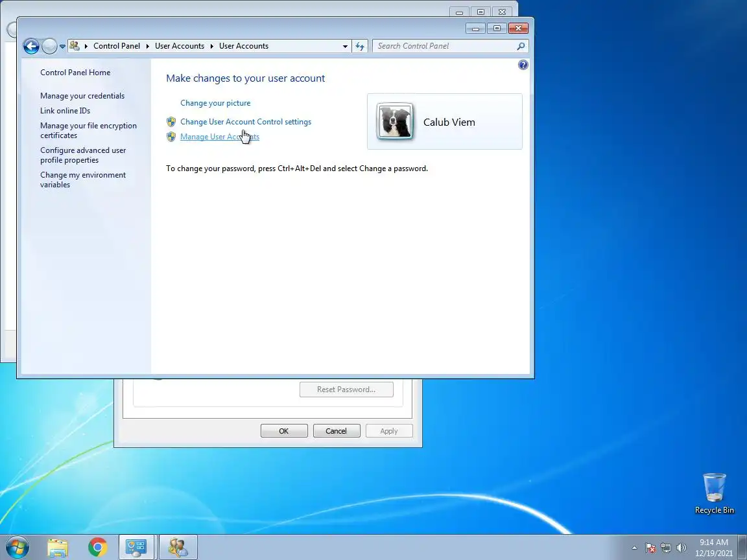Click the network tray icon
The height and width of the screenshot is (560, 747).
coord(666,548)
